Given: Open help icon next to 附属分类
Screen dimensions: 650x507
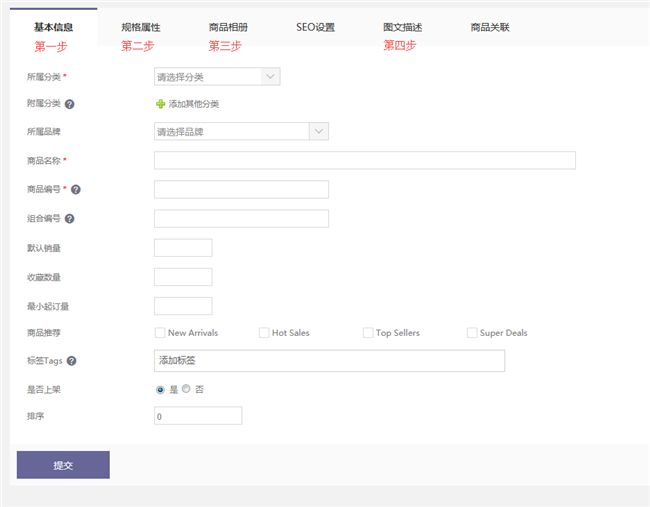Looking at the screenshot, I should tap(70, 104).
